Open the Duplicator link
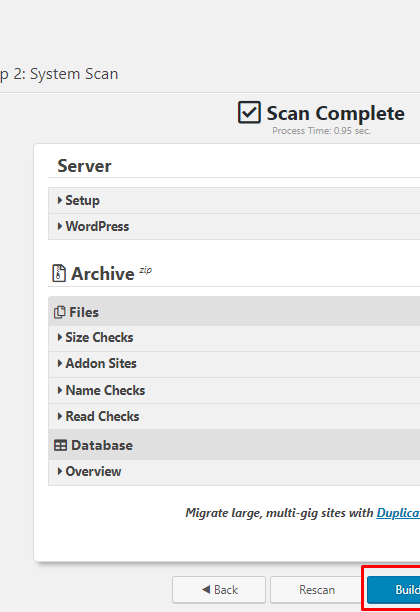Screen dimensions: 420x612 (398, 513)
